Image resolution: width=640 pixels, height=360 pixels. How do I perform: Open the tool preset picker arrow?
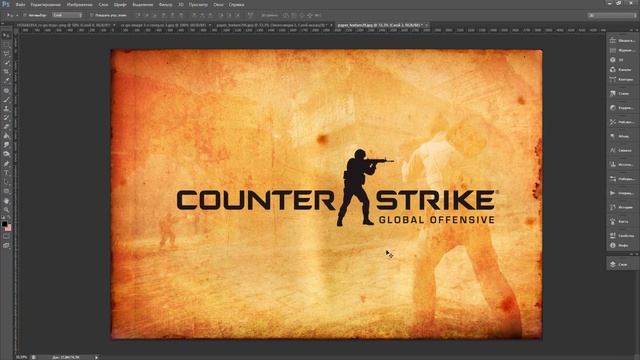[x=17, y=15]
